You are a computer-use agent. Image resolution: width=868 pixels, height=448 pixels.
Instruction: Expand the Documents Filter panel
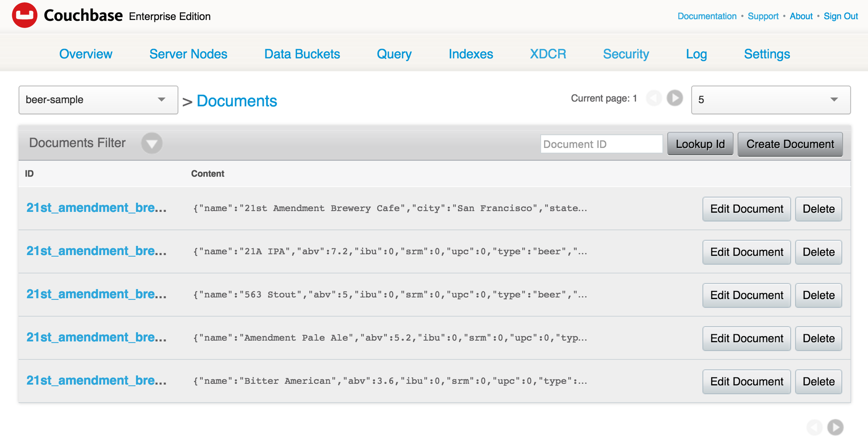click(152, 143)
